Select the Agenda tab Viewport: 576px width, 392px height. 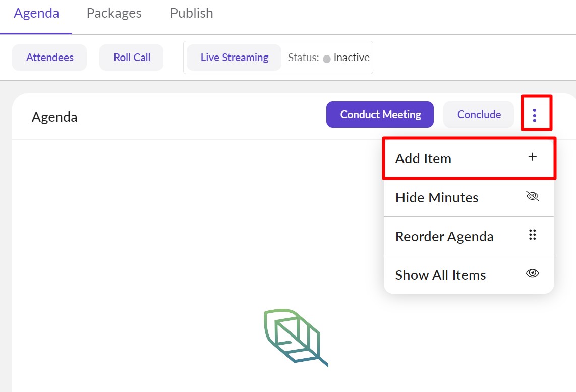[36, 13]
